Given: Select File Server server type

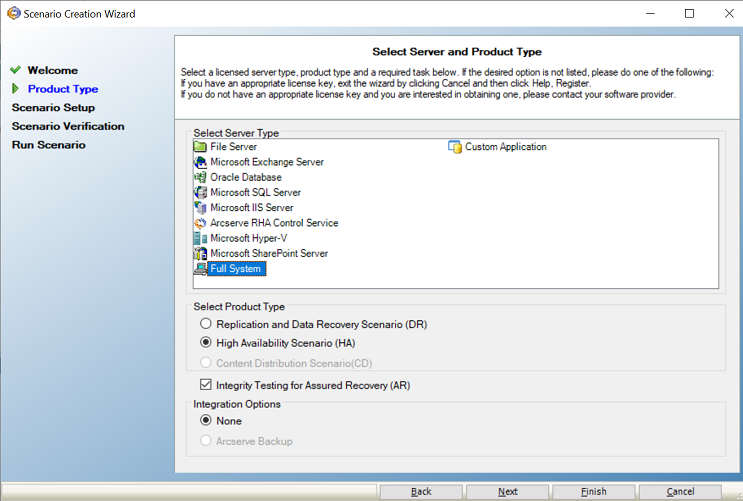Looking at the screenshot, I should [x=233, y=146].
